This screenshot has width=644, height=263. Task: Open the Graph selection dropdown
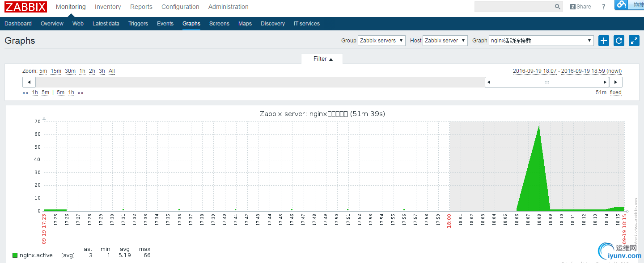point(541,41)
